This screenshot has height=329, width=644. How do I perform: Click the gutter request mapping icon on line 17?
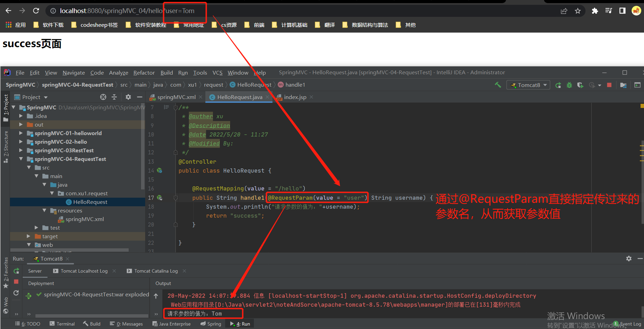(160, 198)
